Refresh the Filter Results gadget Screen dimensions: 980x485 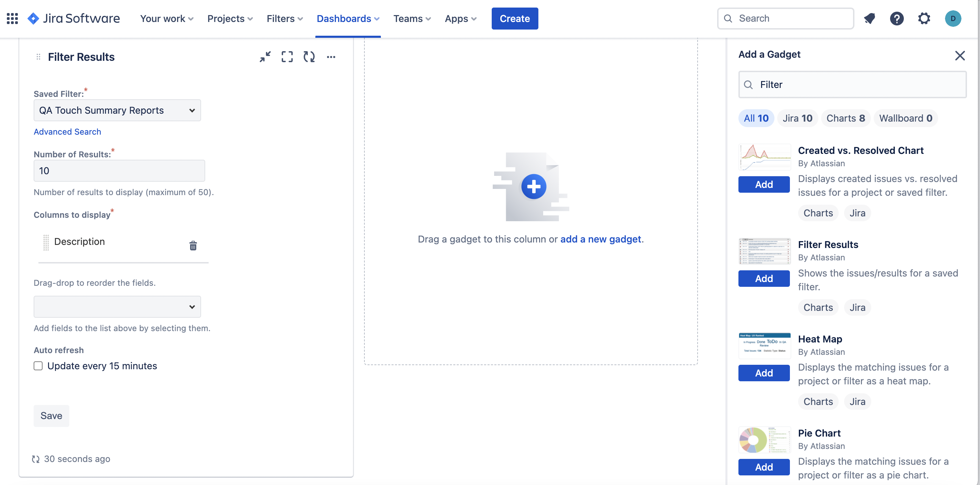pos(309,57)
